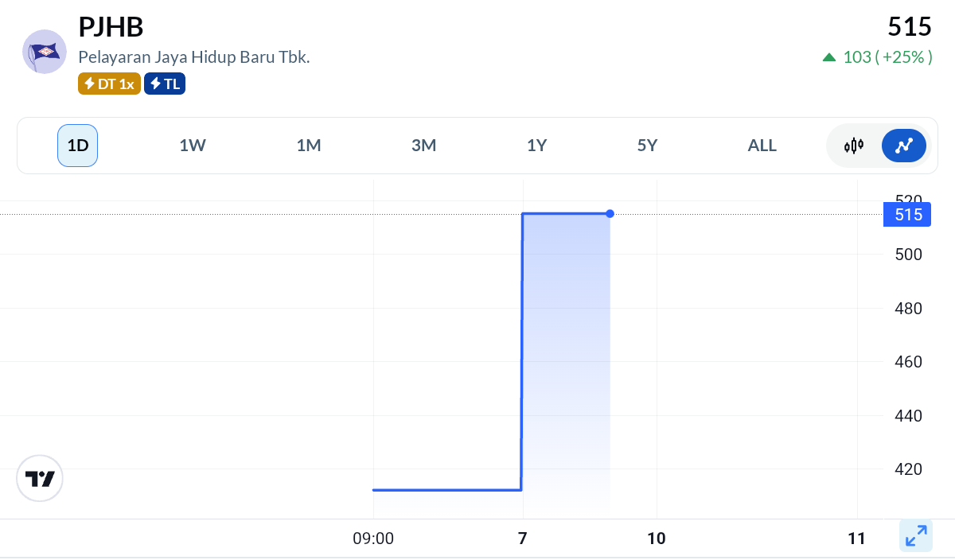
Task: Click the TL lightning badge
Action: [165, 84]
